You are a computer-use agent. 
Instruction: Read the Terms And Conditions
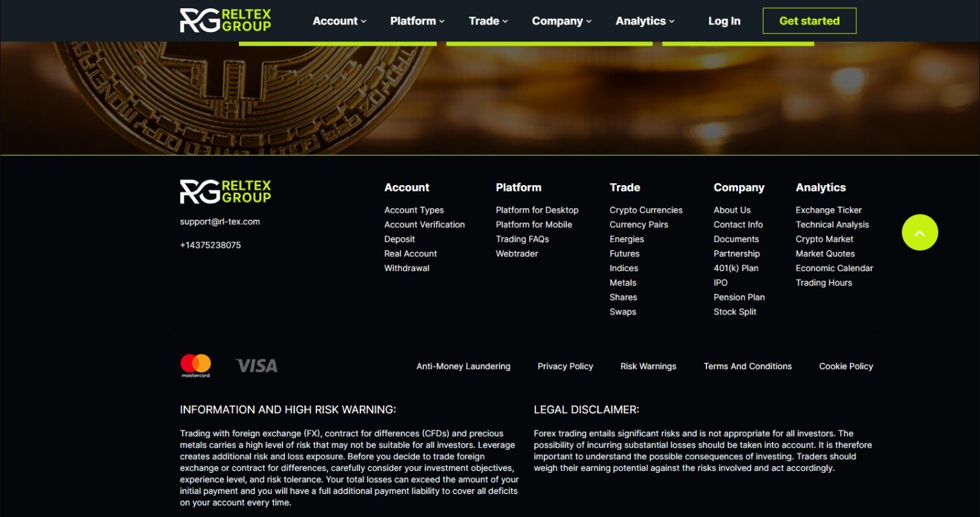coord(747,366)
